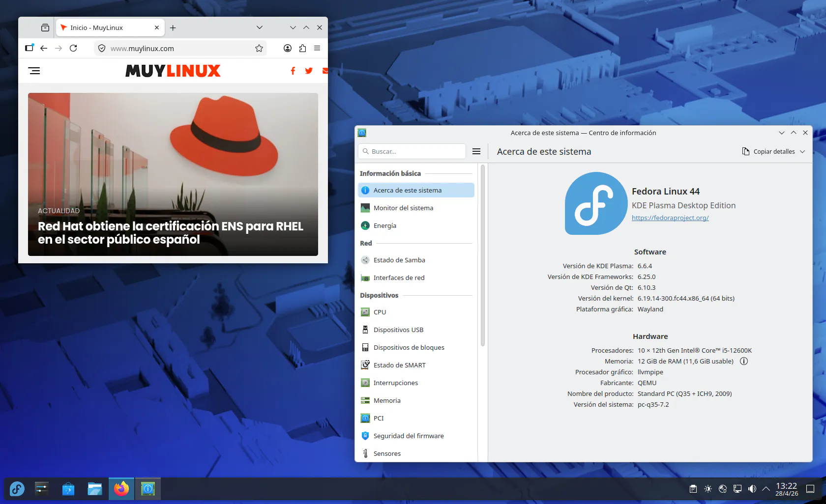Open Monitor del sistema

click(403, 208)
